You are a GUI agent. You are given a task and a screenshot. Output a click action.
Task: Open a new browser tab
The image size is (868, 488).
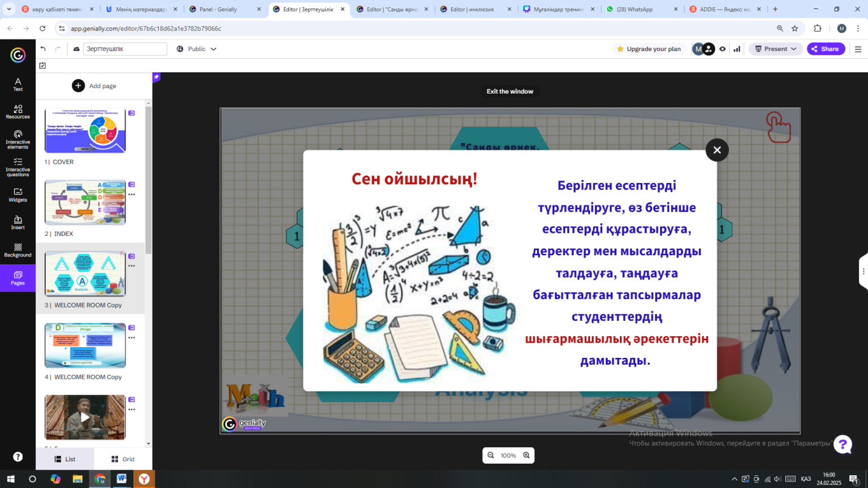click(775, 9)
